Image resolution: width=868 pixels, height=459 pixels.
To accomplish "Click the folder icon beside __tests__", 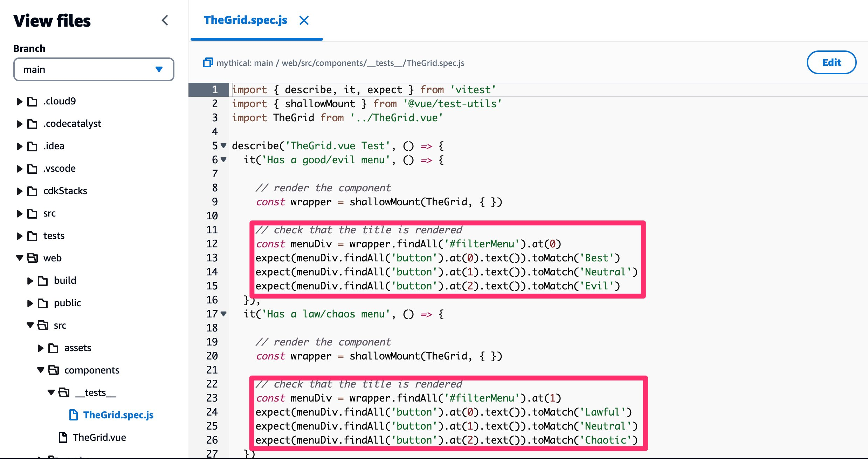I will coord(65,392).
